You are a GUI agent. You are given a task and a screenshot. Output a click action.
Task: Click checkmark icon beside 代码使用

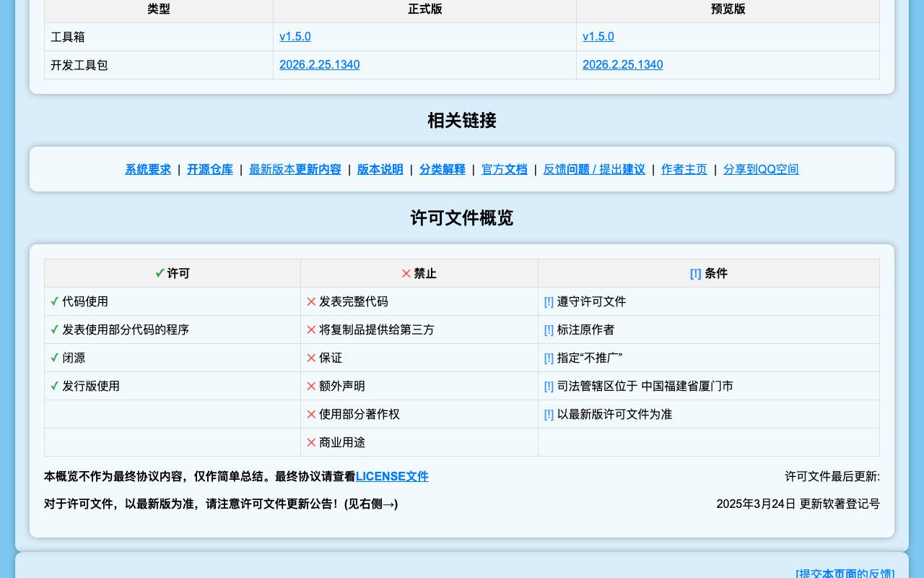pos(55,301)
